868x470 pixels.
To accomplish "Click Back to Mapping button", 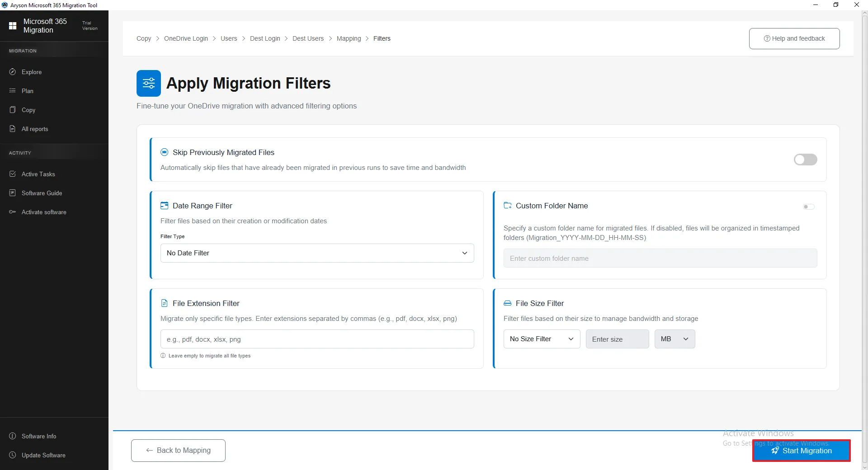I will (178, 451).
